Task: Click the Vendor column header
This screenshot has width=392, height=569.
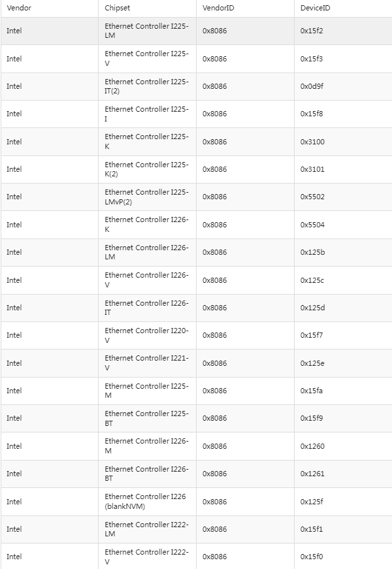Action: coord(19,8)
